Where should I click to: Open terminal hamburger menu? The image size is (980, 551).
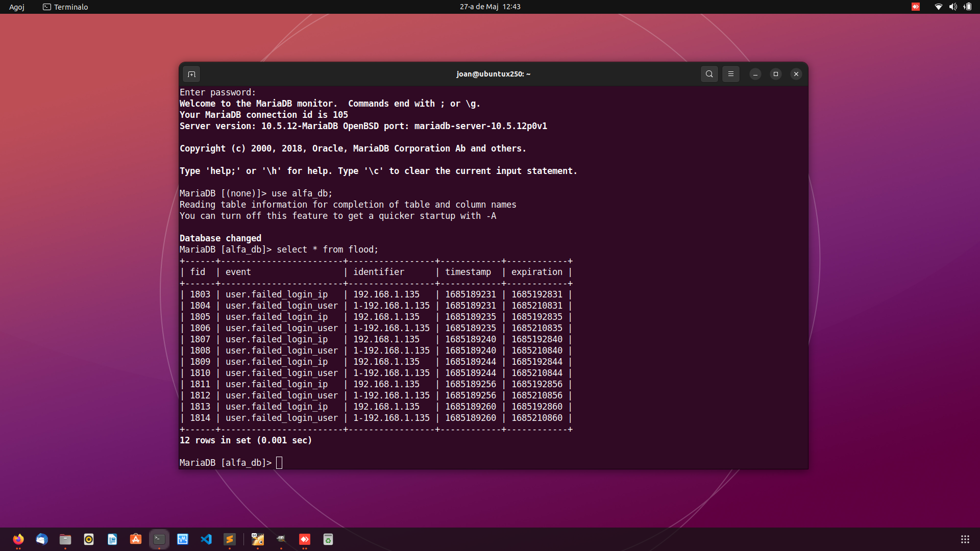(731, 74)
